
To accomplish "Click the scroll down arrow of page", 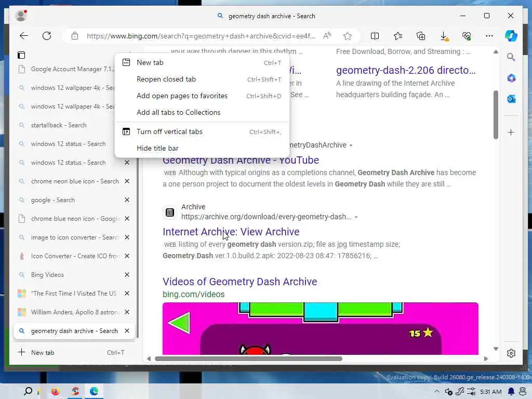I will point(496,349).
